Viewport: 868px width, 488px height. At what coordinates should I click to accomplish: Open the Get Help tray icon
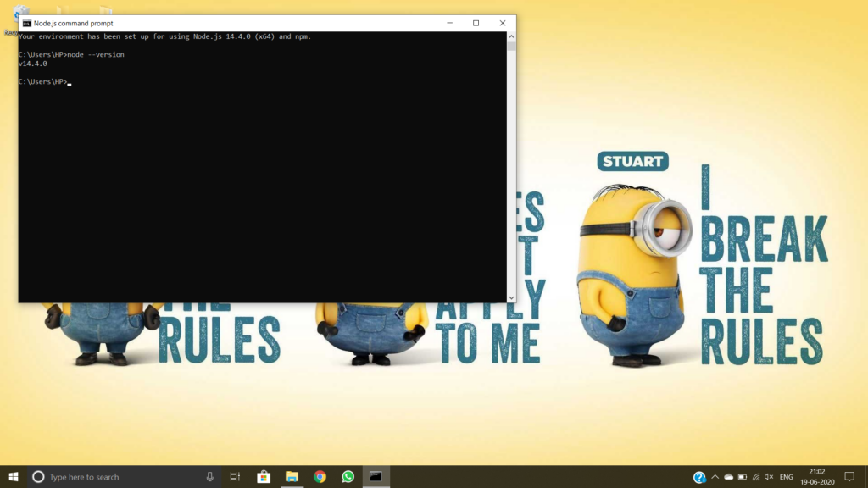coord(699,477)
